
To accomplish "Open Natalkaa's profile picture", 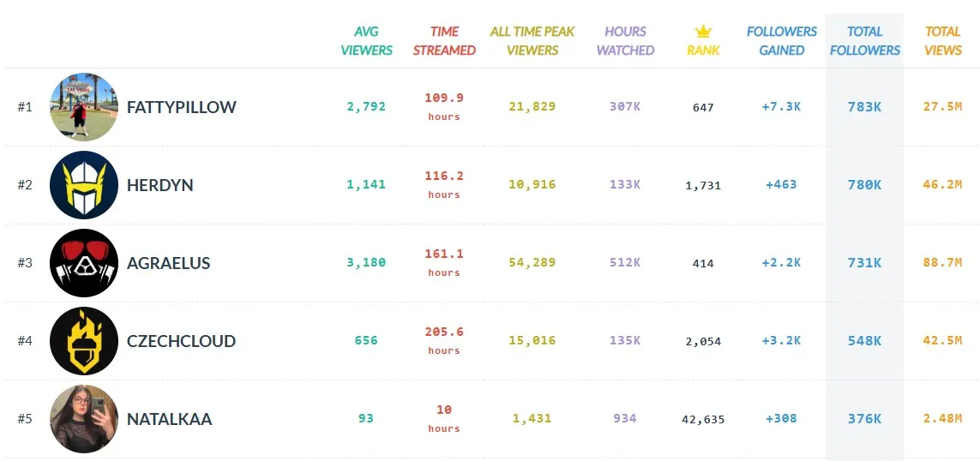I will pyautogui.click(x=84, y=419).
